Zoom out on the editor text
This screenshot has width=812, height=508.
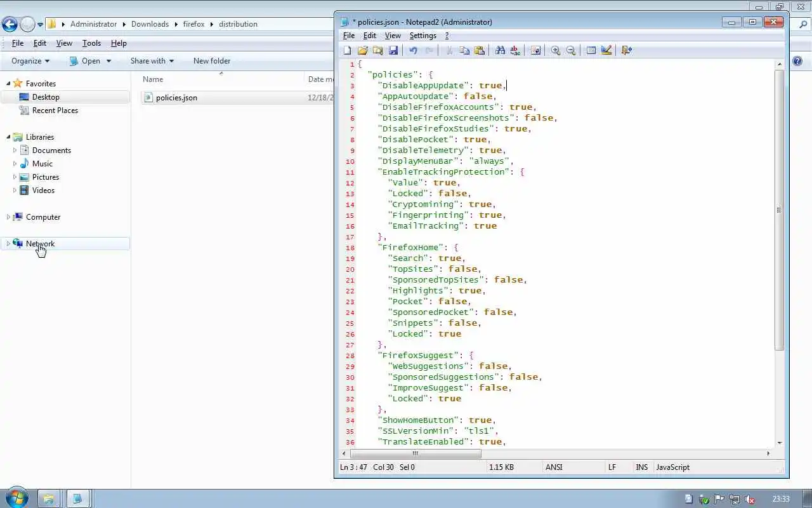571,50
